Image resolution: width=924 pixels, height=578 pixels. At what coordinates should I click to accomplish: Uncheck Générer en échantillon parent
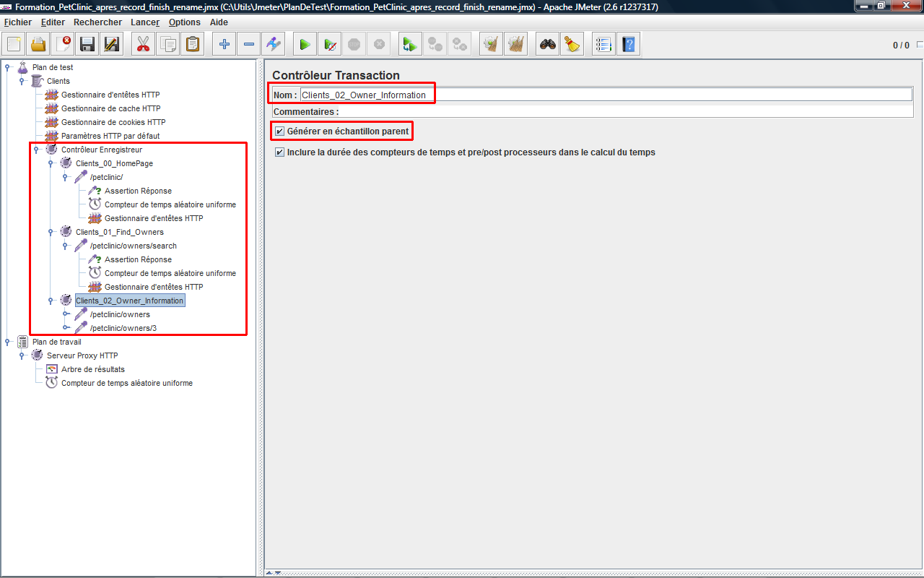coord(280,131)
